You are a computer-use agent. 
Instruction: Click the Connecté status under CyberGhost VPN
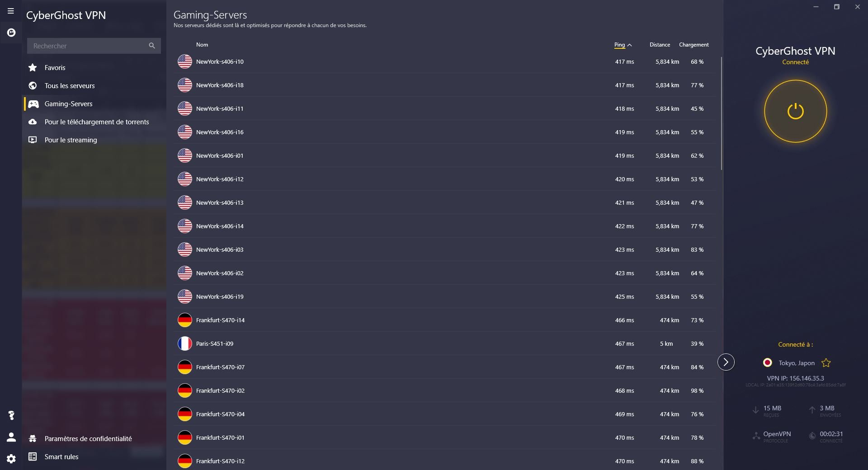795,62
